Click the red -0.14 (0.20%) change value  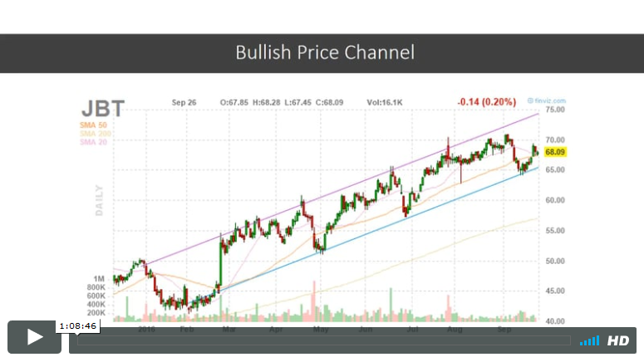click(x=484, y=102)
